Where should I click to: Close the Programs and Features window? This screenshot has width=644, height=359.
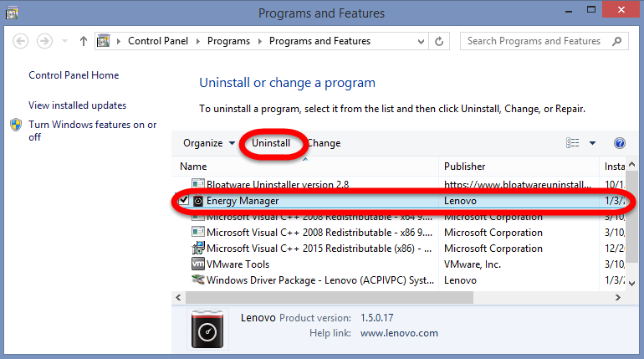[621, 9]
